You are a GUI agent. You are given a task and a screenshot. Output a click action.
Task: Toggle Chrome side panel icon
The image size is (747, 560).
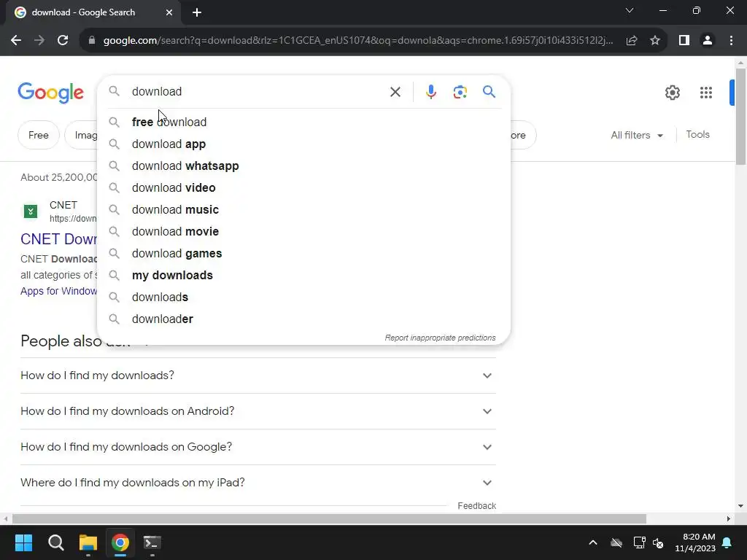pyautogui.click(x=684, y=41)
